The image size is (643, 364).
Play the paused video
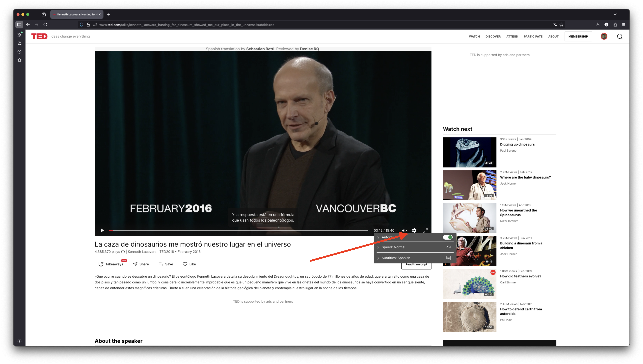tap(102, 230)
